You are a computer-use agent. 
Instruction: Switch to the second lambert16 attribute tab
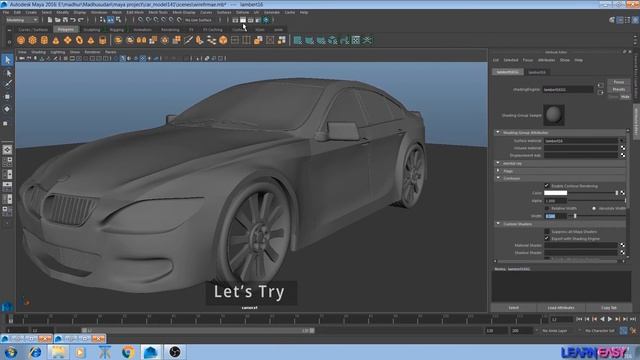coord(537,72)
